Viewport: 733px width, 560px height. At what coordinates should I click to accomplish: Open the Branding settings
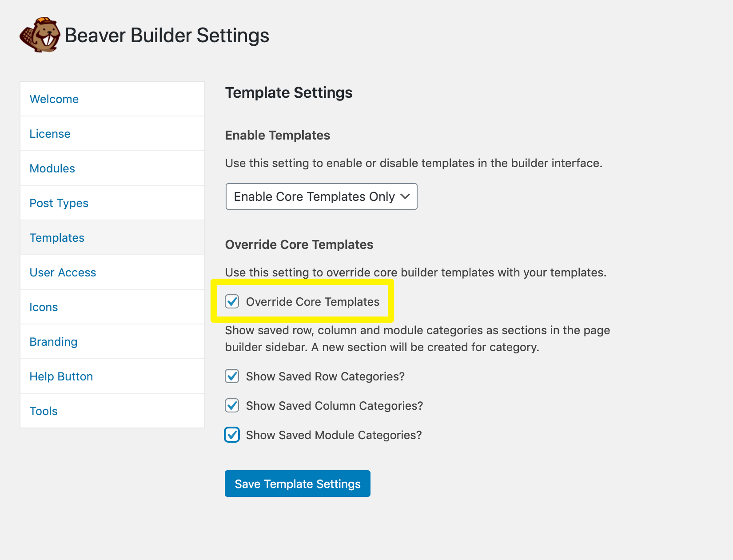click(x=53, y=341)
